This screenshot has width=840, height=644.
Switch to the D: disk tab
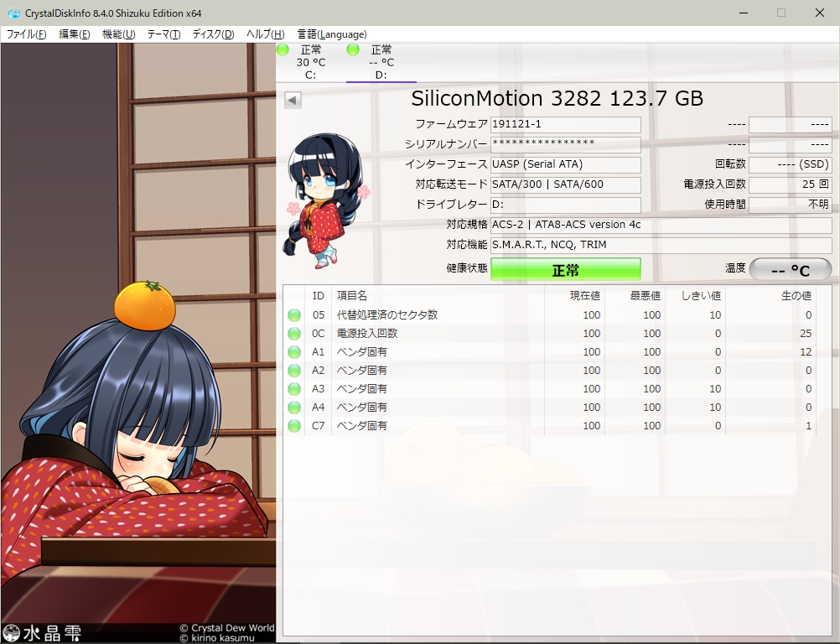(381, 62)
